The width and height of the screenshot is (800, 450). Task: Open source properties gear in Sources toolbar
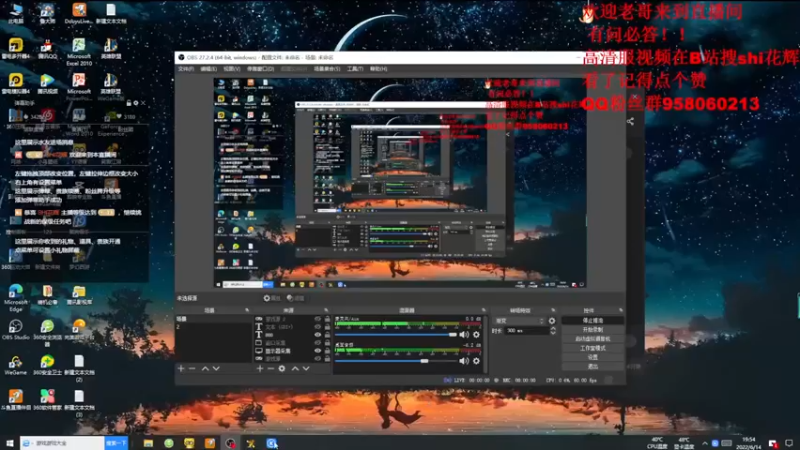point(282,368)
